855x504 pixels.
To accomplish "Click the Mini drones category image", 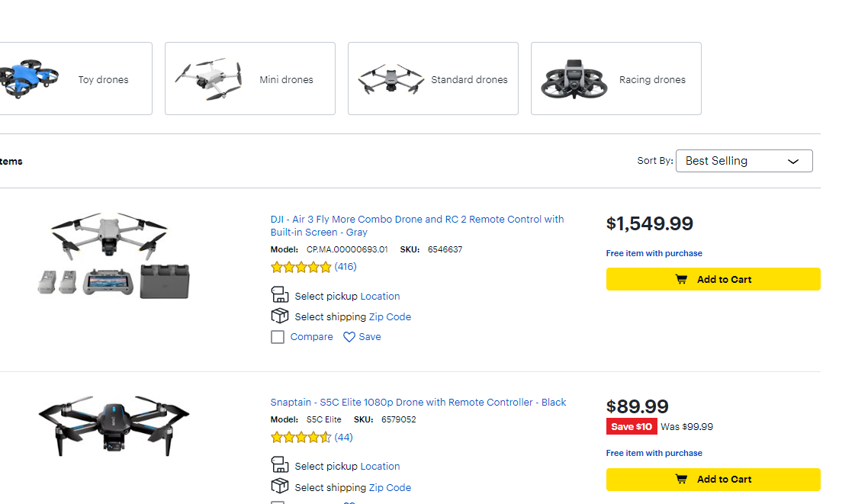I will click(207, 79).
